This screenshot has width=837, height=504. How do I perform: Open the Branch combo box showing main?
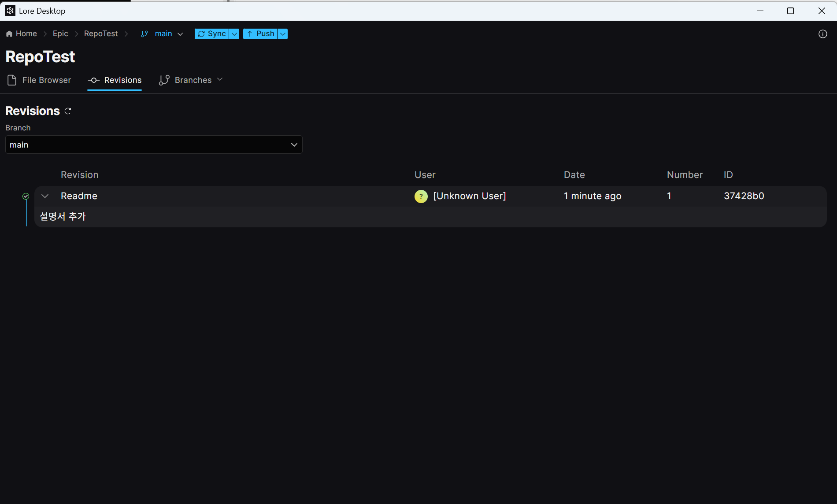point(154,145)
